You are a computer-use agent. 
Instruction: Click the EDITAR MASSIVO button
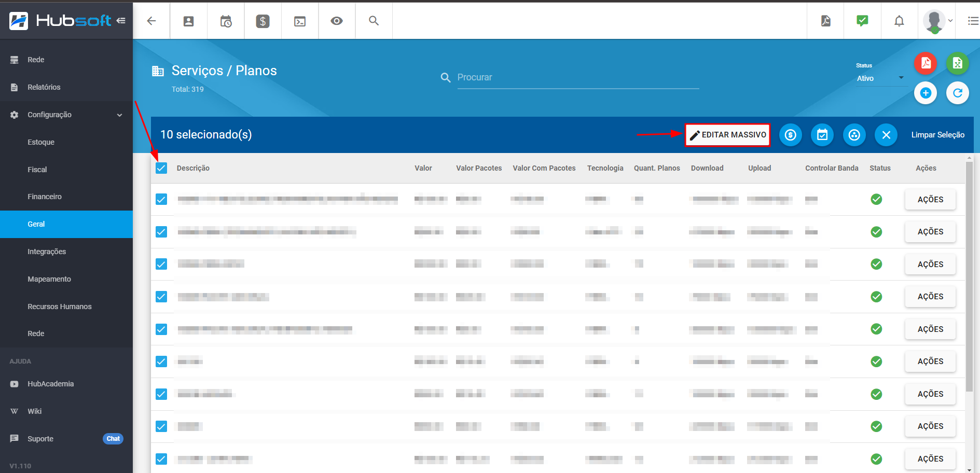click(728, 135)
